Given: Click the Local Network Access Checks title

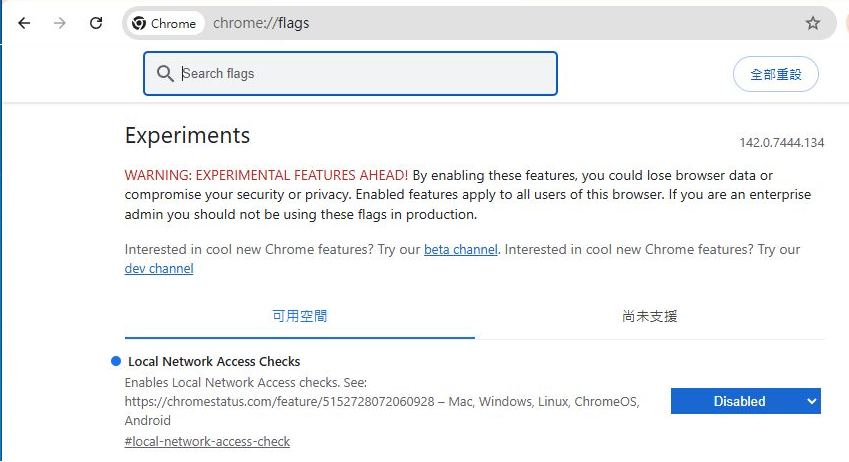Looking at the screenshot, I should coord(214,361).
